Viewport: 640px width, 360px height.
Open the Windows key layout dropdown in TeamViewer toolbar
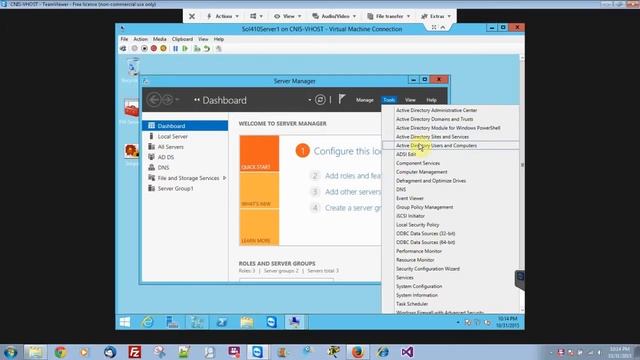(256, 16)
